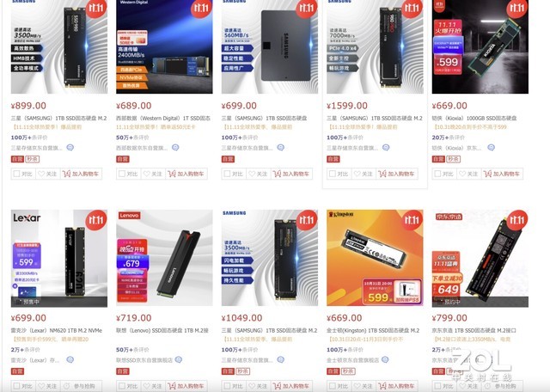Click chat icon beside Kingston store name
Viewport: 550px width, 392px height.
[x=385, y=359]
